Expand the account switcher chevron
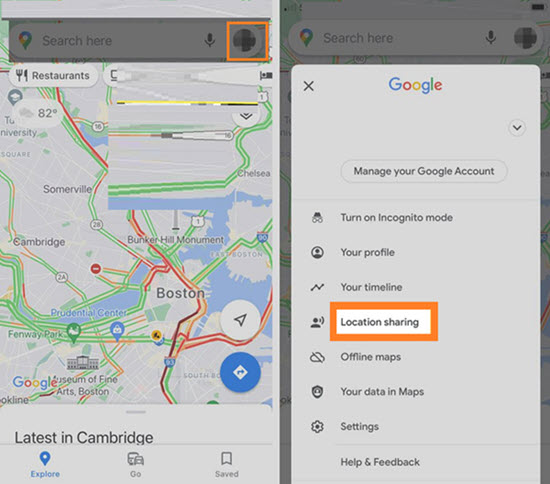550x484 pixels. tap(517, 128)
